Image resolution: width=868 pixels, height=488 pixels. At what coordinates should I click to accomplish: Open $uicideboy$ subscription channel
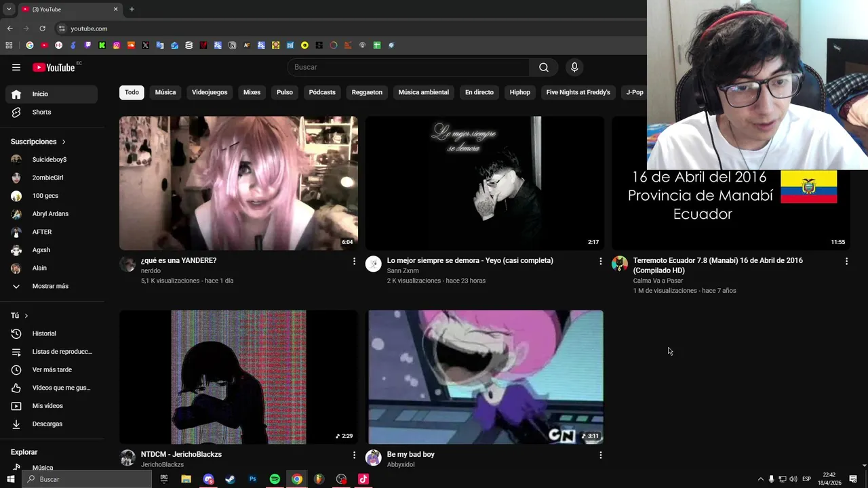point(52,159)
